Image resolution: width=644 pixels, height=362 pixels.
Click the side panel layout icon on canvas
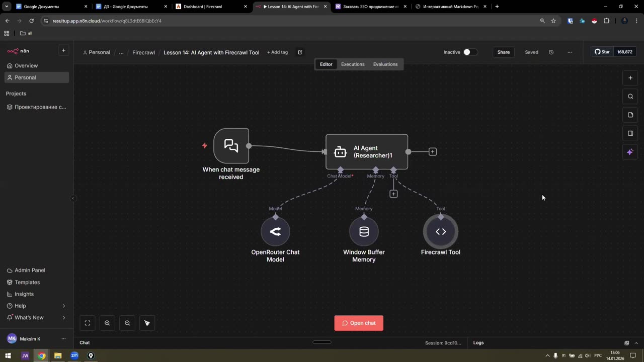[x=630, y=133]
